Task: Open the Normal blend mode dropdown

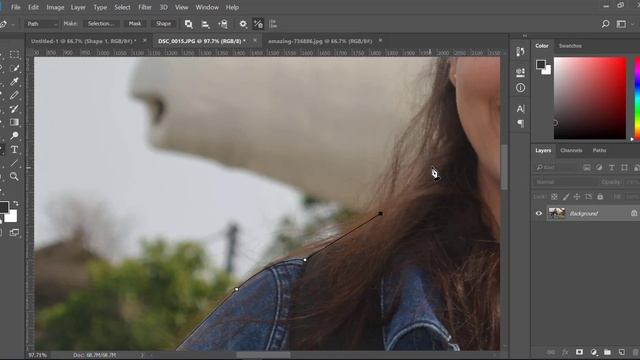Action: (565, 182)
